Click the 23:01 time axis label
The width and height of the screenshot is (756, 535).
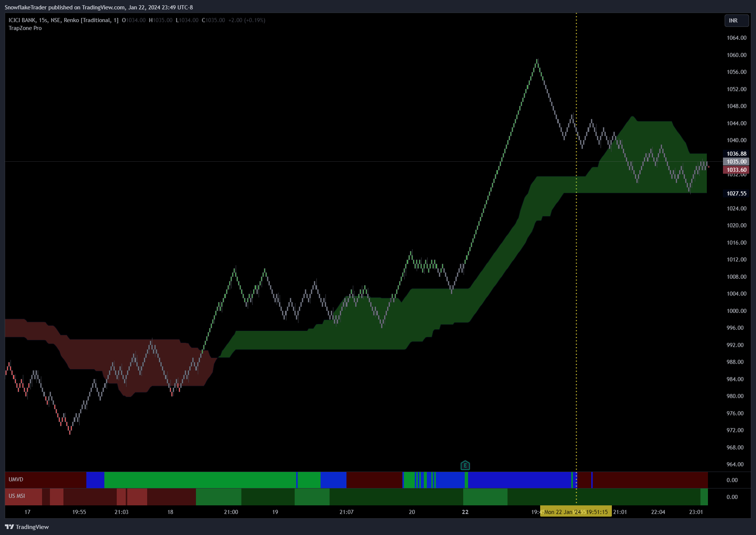point(696,512)
